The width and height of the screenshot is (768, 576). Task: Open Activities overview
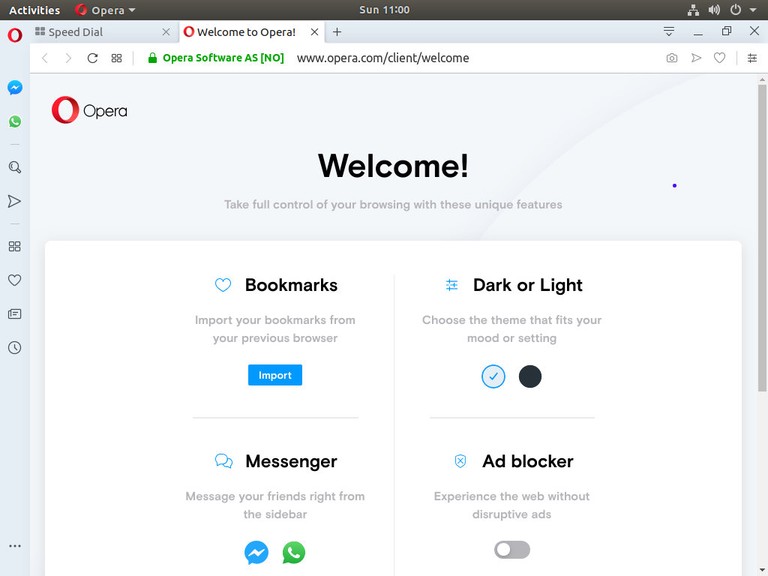pos(34,10)
